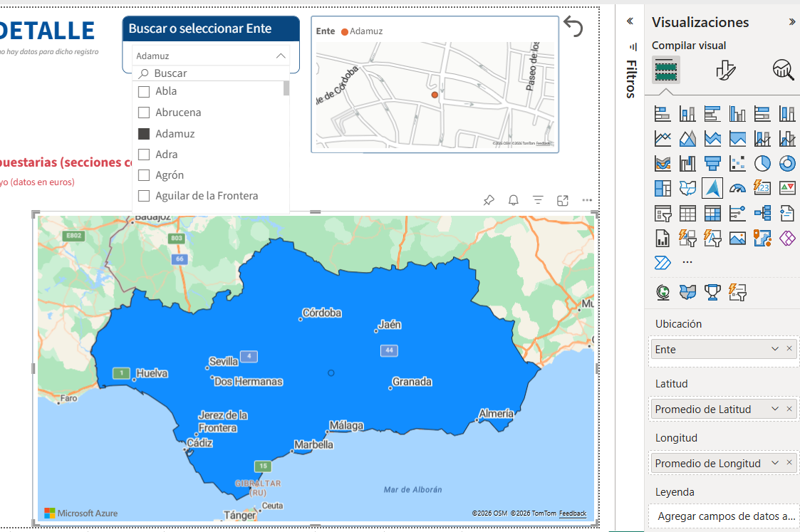
Task: Select the image visual icon
Action: (737, 238)
